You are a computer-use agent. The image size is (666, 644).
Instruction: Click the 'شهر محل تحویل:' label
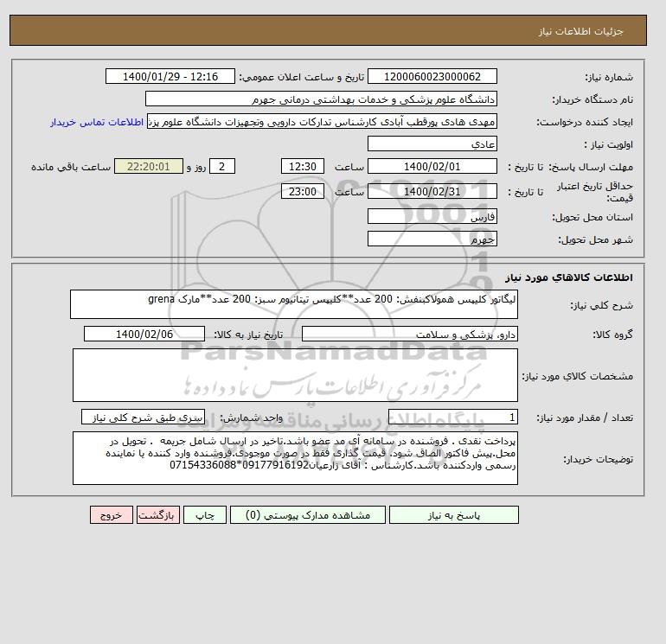(x=595, y=239)
